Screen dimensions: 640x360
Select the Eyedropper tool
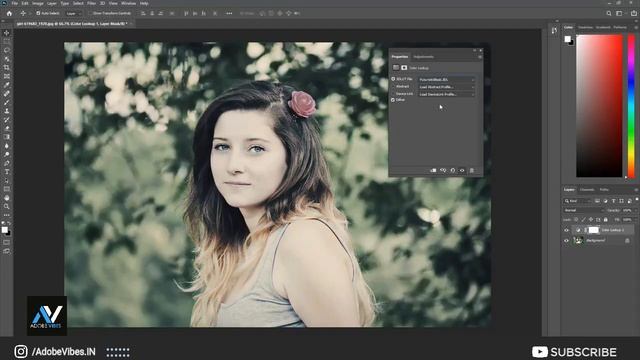[x=7, y=85]
